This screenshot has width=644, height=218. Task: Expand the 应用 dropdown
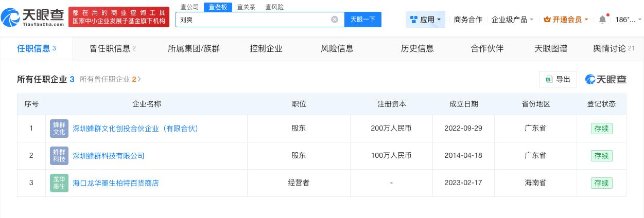(x=426, y=20)
